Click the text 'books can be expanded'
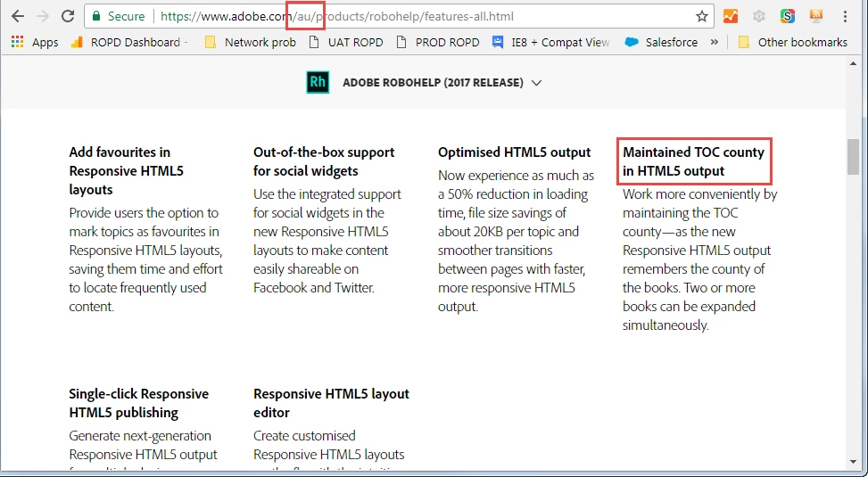868x477 pixels. pyautogui.click(x=689, y=307)
